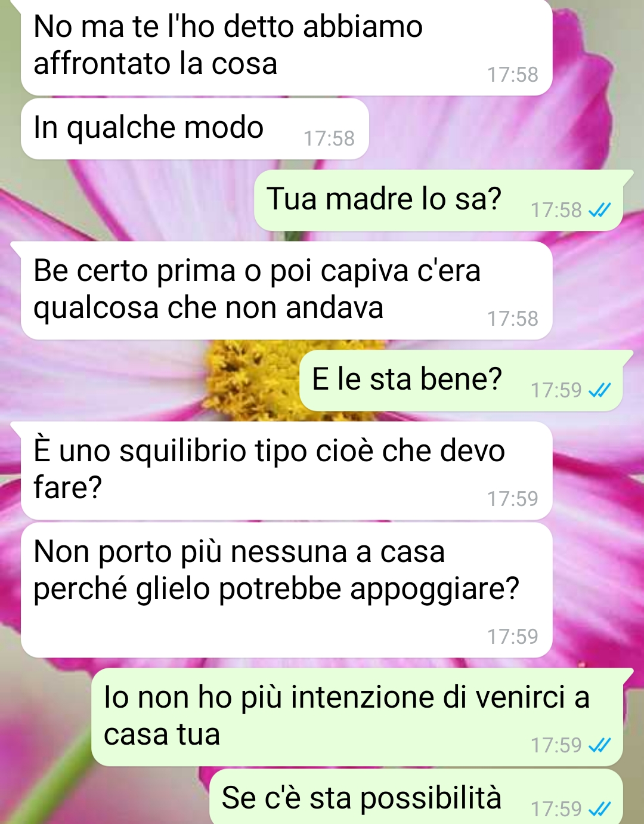Tap the 17:58 timestamp on 'qualcosa che non andava'
Viewport: 644px width, 824px height.
pyautogui.click(x=513, y=319)
